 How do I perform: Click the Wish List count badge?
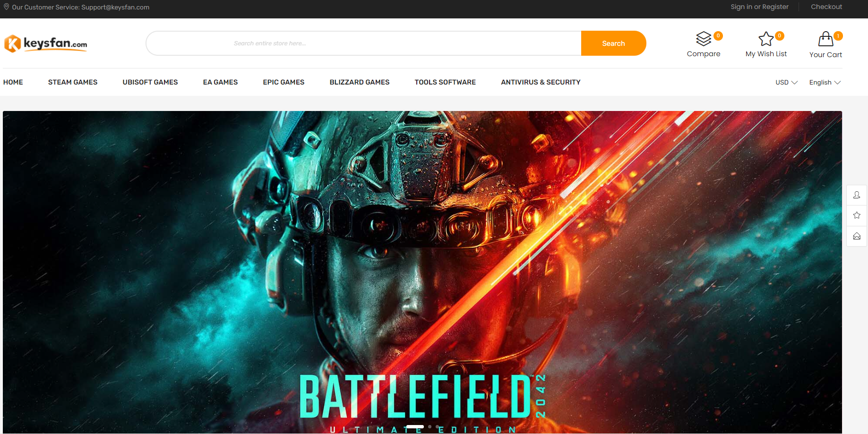pyautogui.click(x=780, y=36)
